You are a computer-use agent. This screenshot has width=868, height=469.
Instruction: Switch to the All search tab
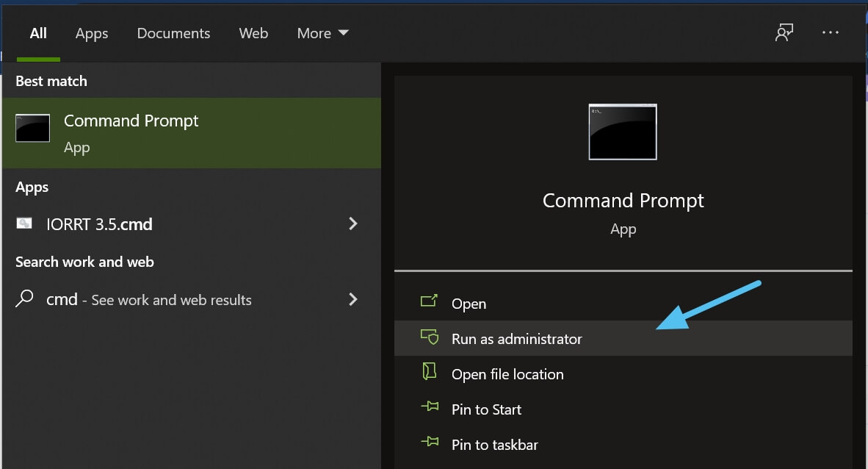point(38,33)
